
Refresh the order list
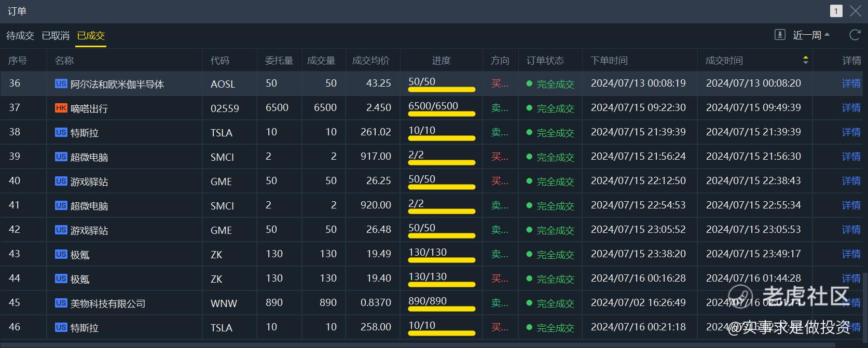pyautogui.click(x=855, y=35)
